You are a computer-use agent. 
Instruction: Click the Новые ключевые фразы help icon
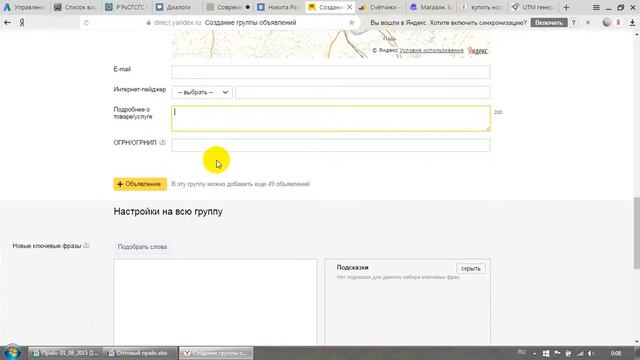click(x=86, y=246)
